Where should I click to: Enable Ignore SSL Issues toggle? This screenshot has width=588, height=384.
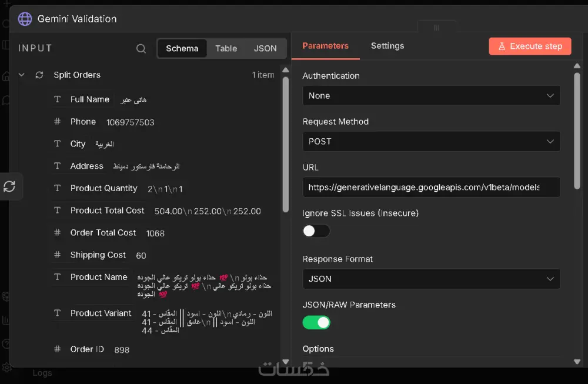pyautogui.click(x=316, y=231)
